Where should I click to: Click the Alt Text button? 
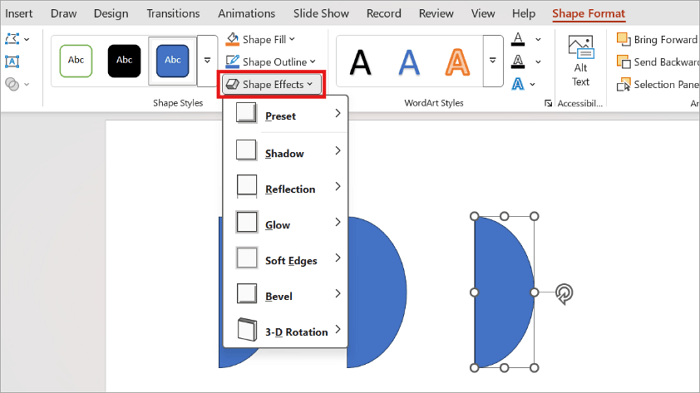pyautogui.click(x=580, y=61)
